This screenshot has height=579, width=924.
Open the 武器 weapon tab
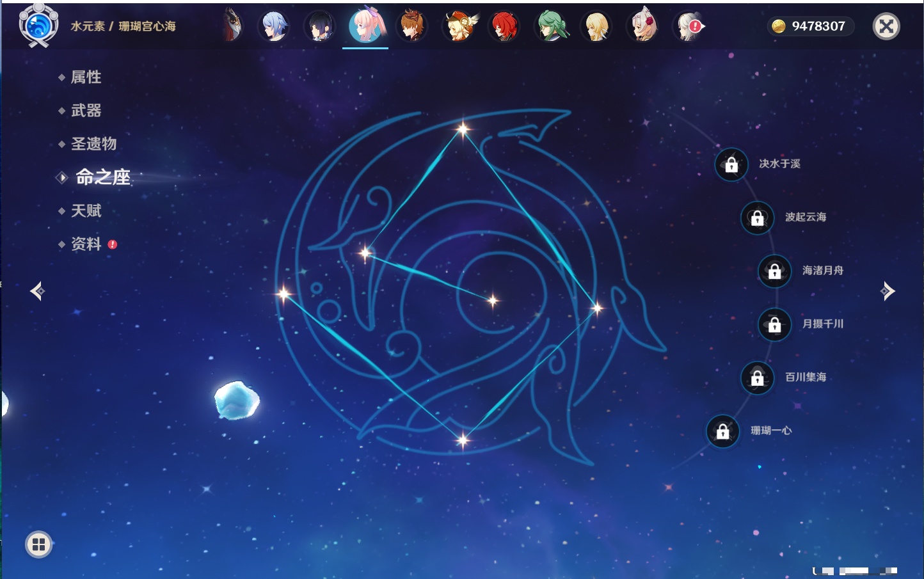[x=86, y=111]
